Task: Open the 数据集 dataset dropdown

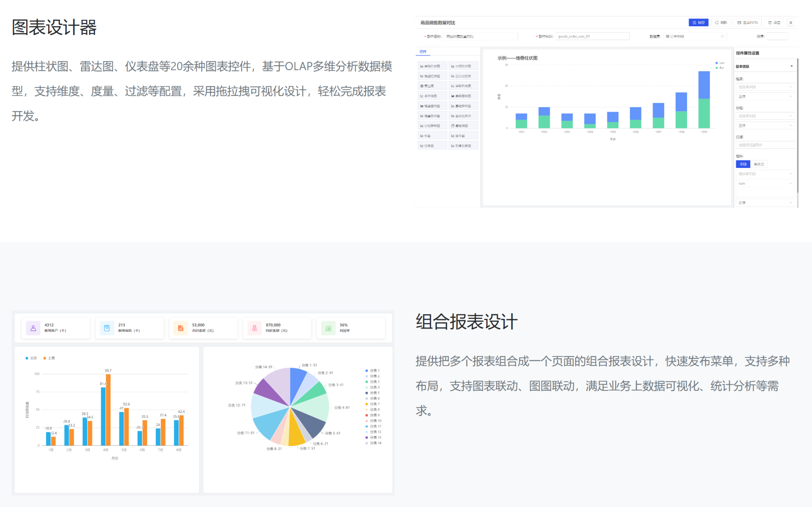Action: [695, 36]
